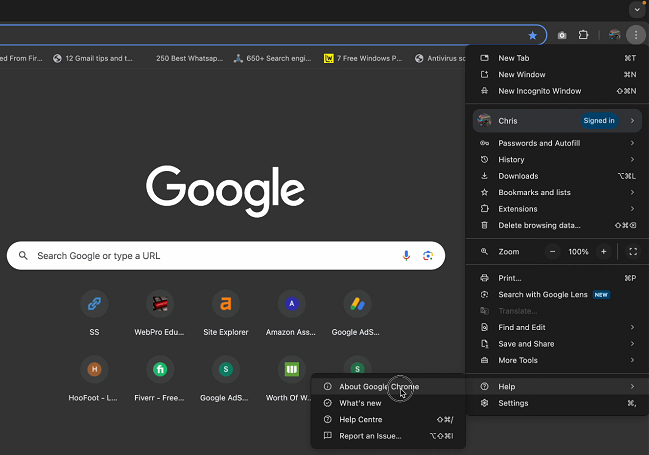This screenshot has width=649, height=455.
Task: Close the three-dot Chrome menu button
Action: point(636,35)
